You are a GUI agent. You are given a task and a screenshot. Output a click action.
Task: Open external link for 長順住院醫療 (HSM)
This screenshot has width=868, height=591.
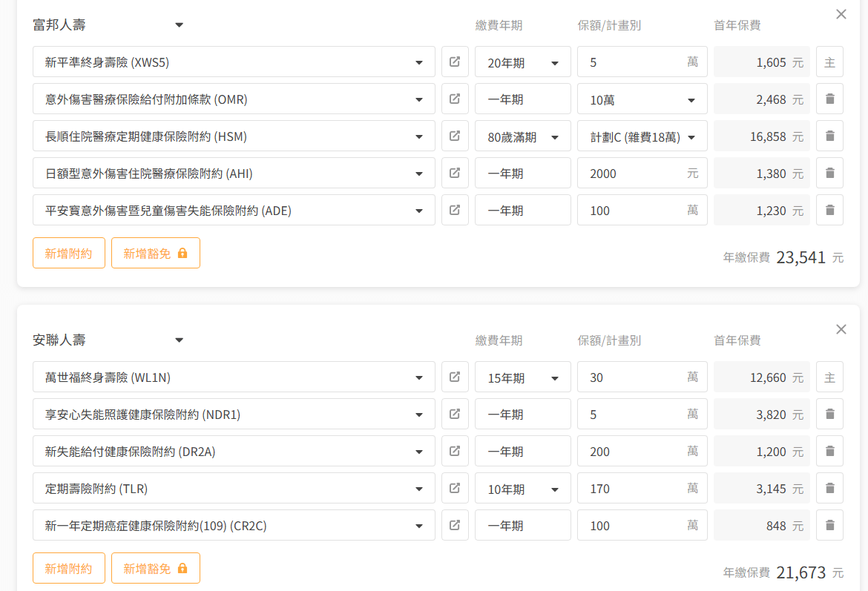tap(455, 136)
